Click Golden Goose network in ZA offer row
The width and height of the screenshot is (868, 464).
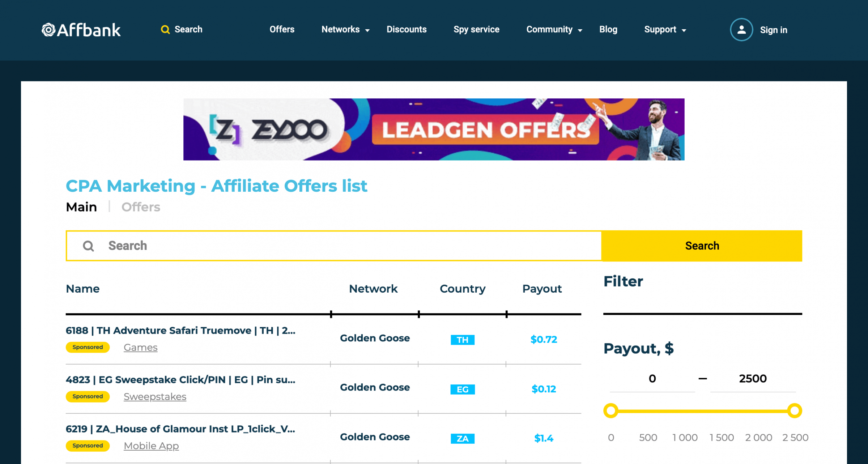tap(375, 437)
